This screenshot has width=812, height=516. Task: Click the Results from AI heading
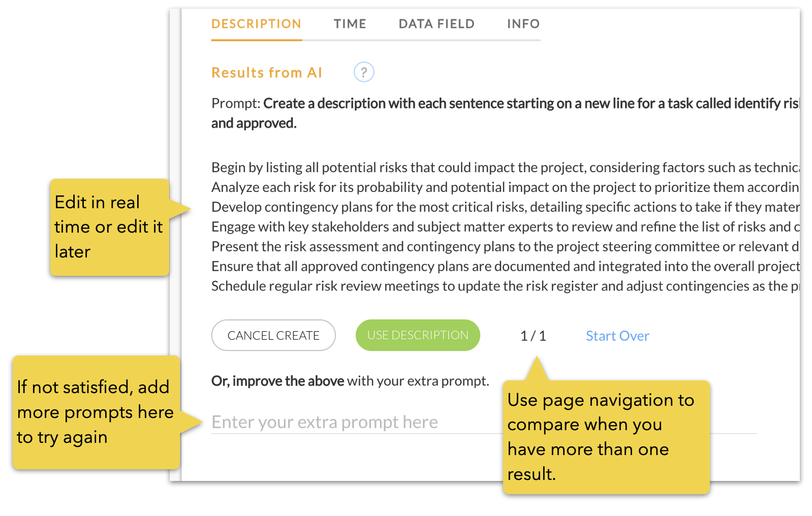point(267,73)
